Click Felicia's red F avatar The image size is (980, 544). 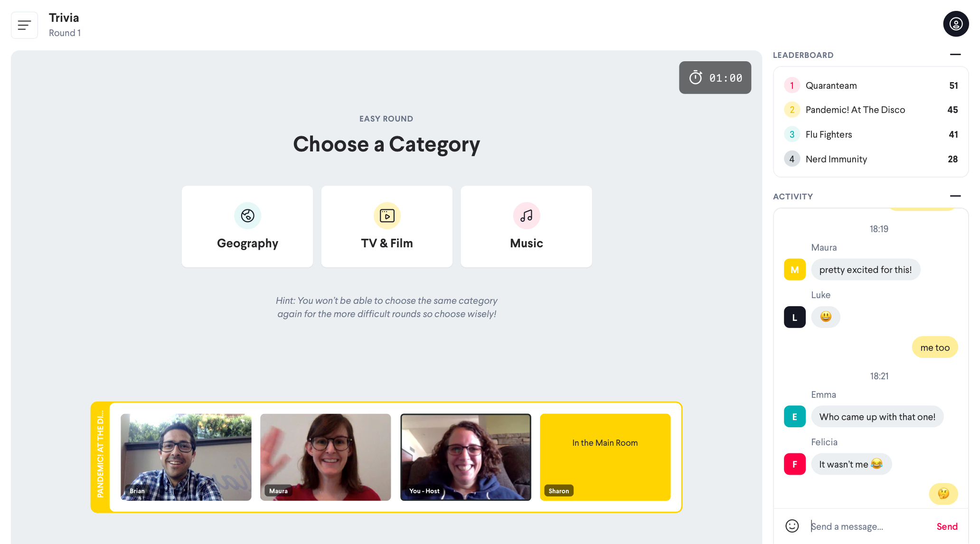coord(795,464)
